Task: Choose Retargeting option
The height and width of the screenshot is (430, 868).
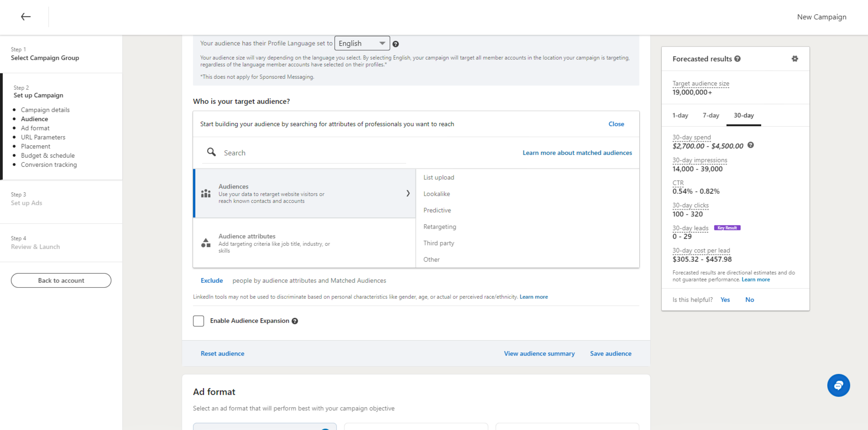Action: pos(440,227)
